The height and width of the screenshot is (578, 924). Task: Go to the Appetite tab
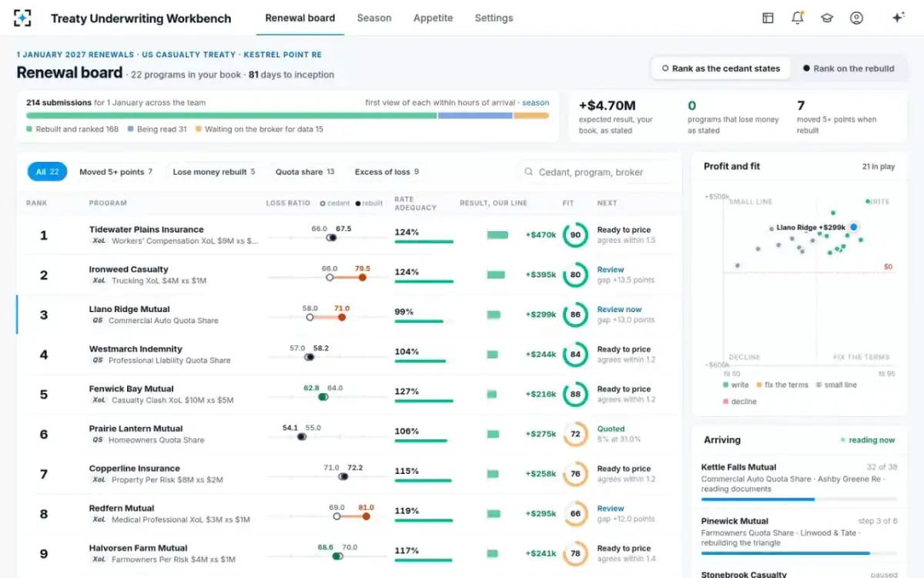click(x=434, y=18)
